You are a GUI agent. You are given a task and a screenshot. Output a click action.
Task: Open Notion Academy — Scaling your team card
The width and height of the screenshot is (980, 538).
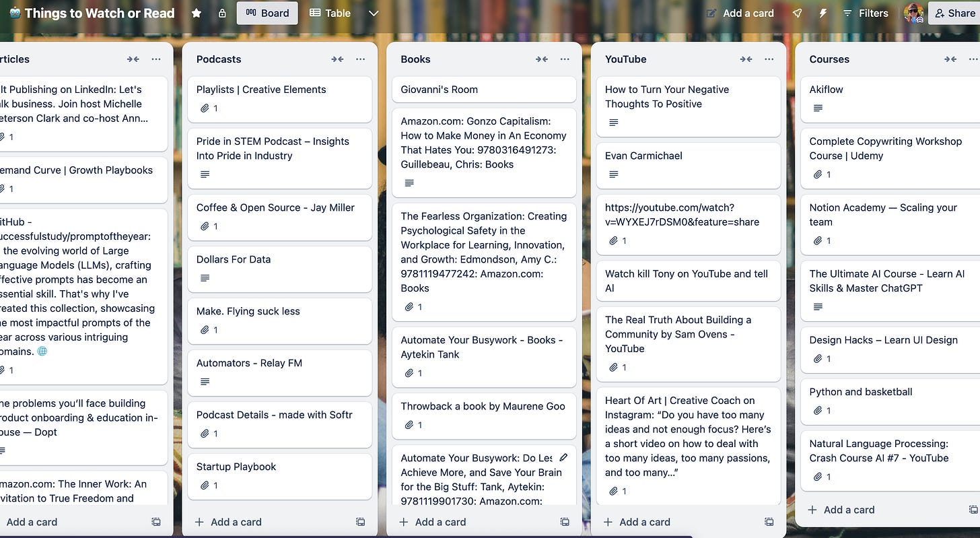pos(890,224)
